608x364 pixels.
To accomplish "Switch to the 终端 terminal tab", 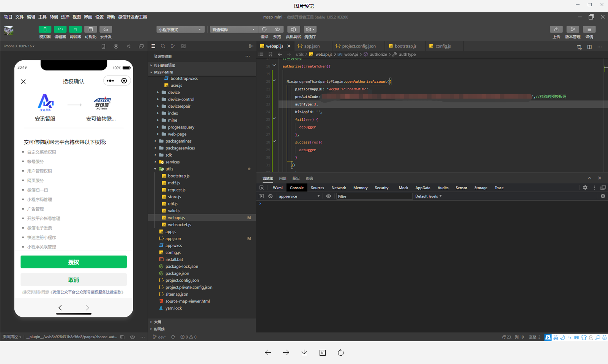I will [309, 178].
